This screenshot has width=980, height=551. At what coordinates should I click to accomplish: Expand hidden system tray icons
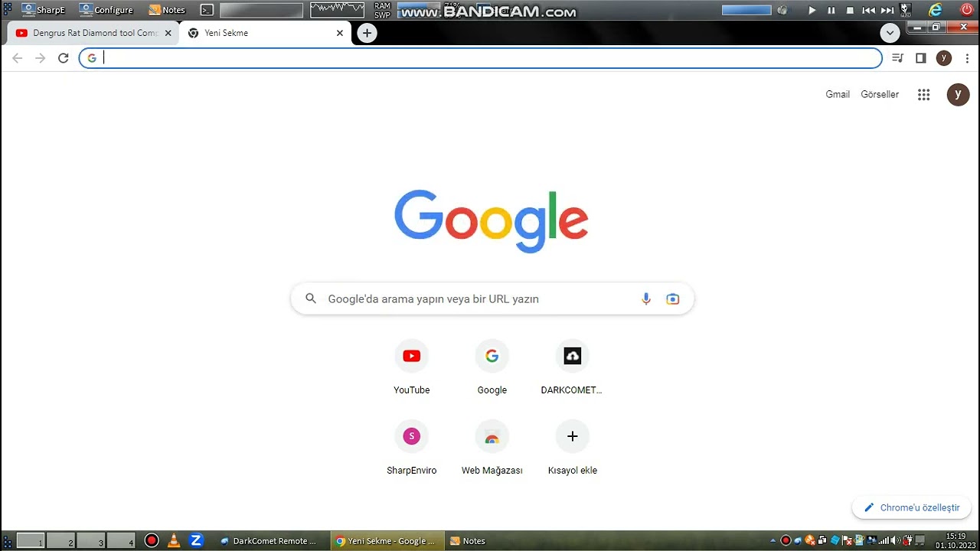click(x=773, y=540)
